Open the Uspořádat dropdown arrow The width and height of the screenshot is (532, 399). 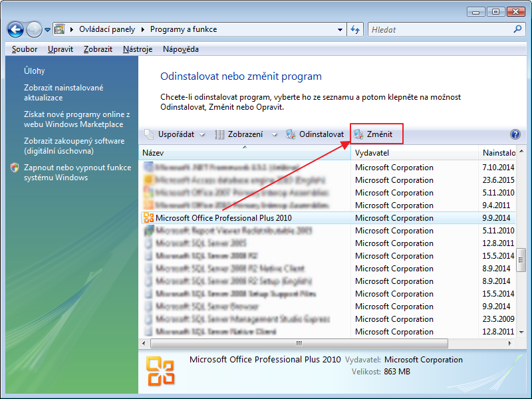pyautogui.click(x=202, y=135)
